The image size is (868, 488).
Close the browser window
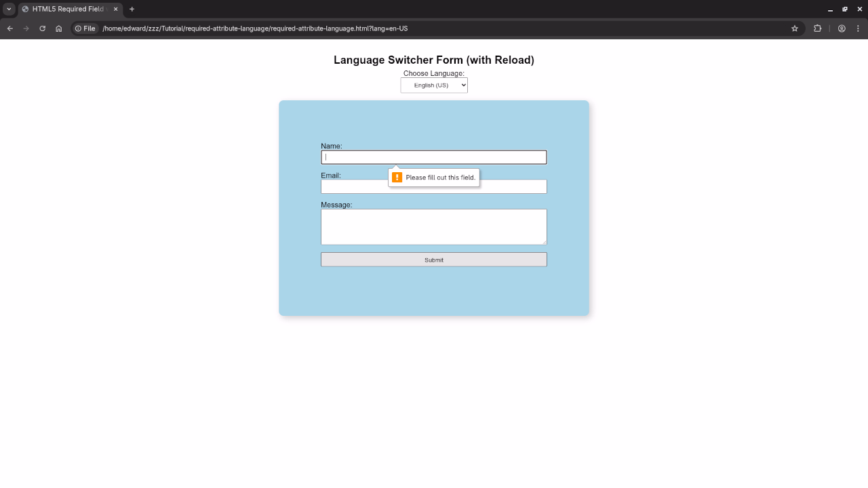pos(859,9)
